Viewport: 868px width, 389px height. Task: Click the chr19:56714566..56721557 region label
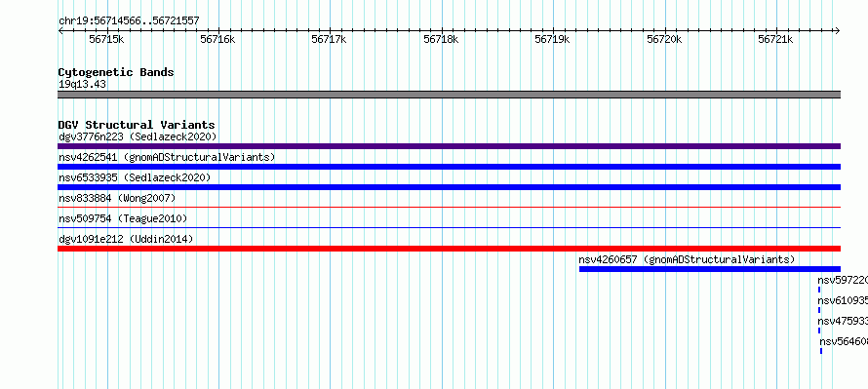click(x=129, y=21)
